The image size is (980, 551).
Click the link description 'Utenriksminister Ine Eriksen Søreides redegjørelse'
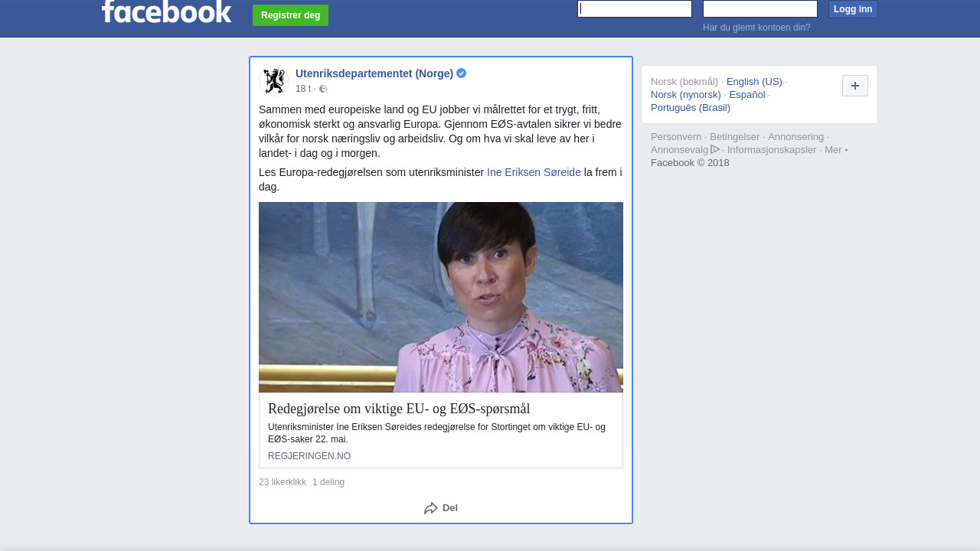[436, 433]
